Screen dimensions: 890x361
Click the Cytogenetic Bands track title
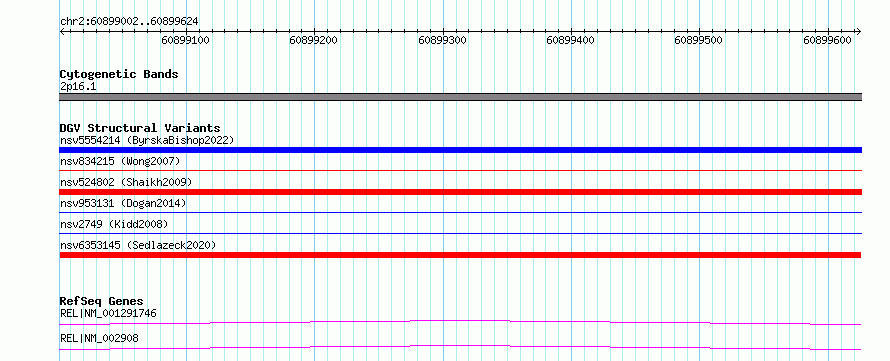pos(119,74)
